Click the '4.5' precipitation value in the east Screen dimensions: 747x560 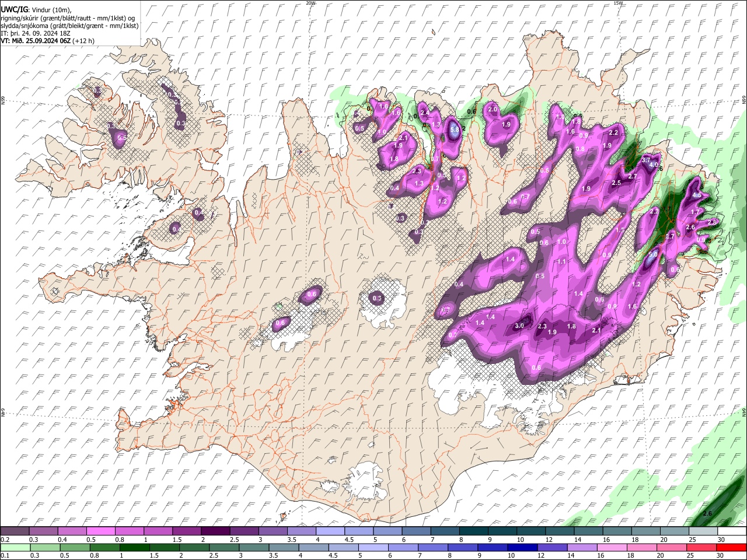(x=696, y=195)
